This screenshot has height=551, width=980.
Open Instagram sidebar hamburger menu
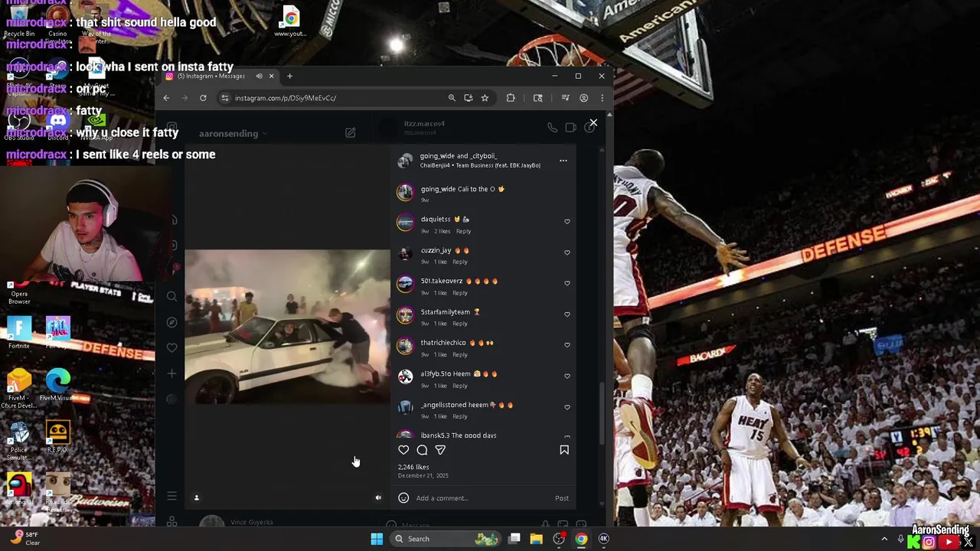point(171,497)
